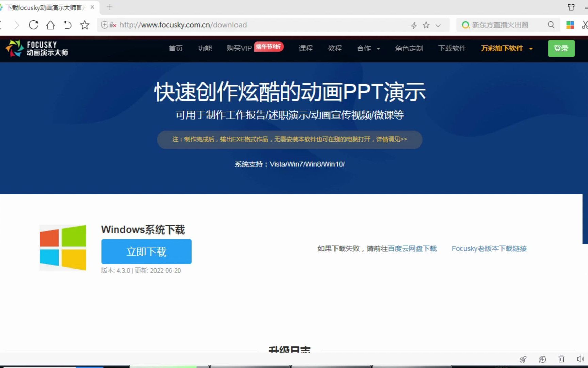
Task: Open the Focusky老版本下载链接 link
Action: click(489, 249)
